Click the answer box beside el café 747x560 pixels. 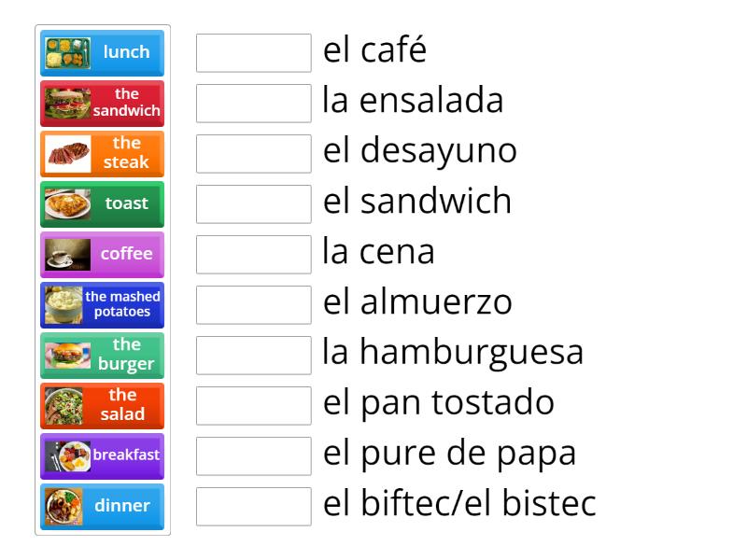pyautogui.click(x=253, y=53)
